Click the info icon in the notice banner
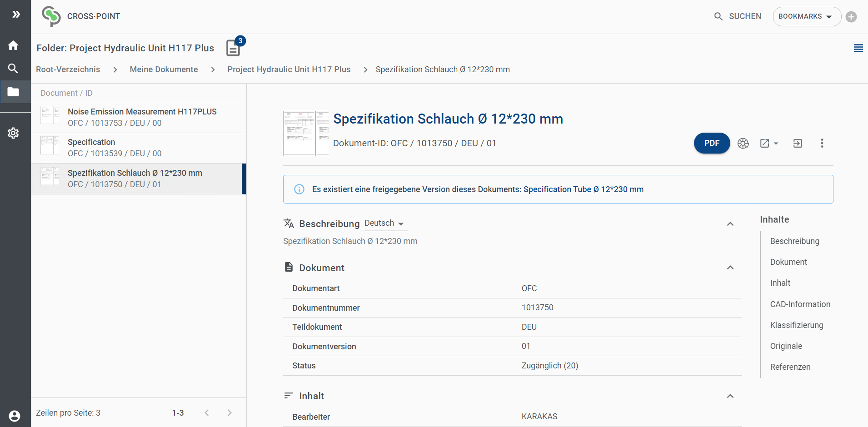The height and width of the screenshot is (427, 868). pos(299,189)
